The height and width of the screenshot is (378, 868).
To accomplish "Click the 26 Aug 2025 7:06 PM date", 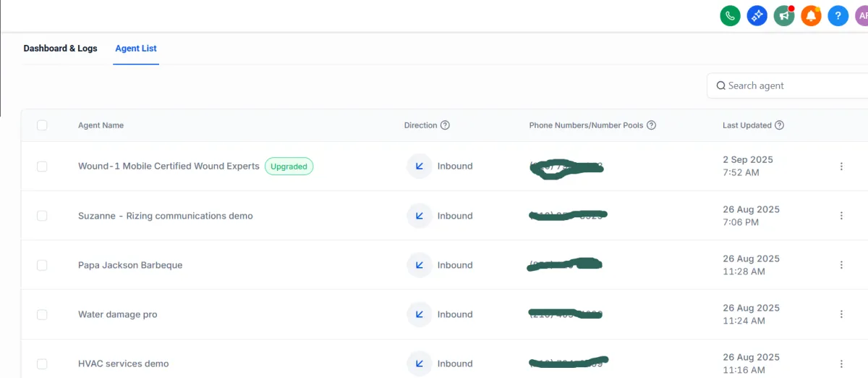I will (751, 216).
